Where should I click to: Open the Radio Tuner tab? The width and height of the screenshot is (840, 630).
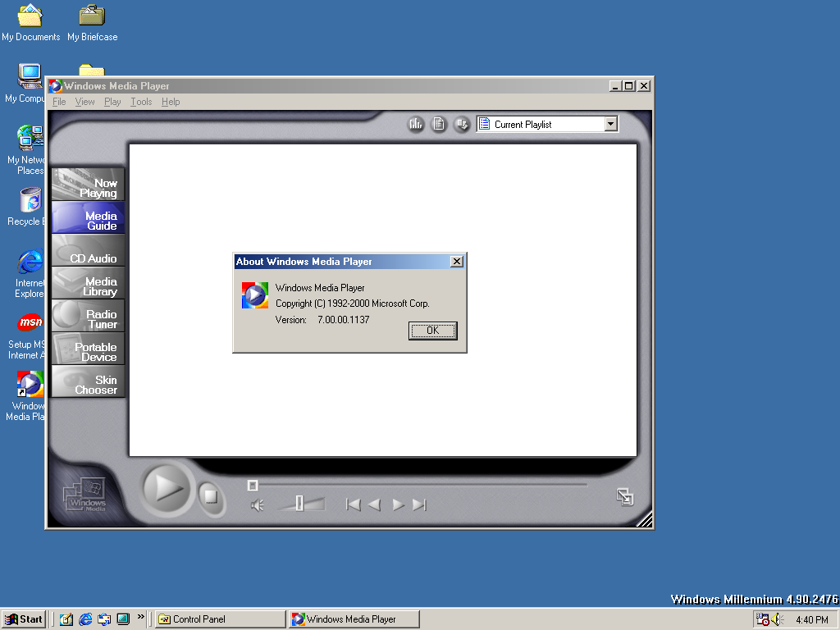[x=89, y=316]
